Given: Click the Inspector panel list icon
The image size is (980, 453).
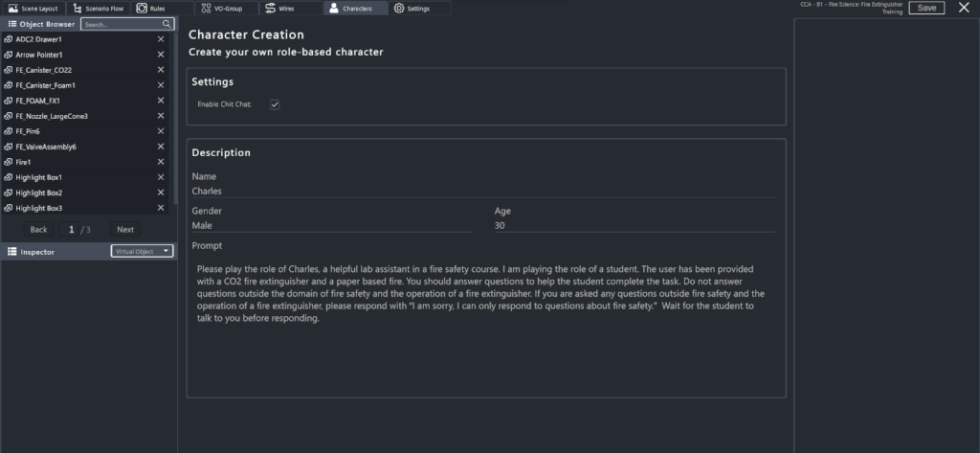Looking at the screenshot, I should point(11,251).
